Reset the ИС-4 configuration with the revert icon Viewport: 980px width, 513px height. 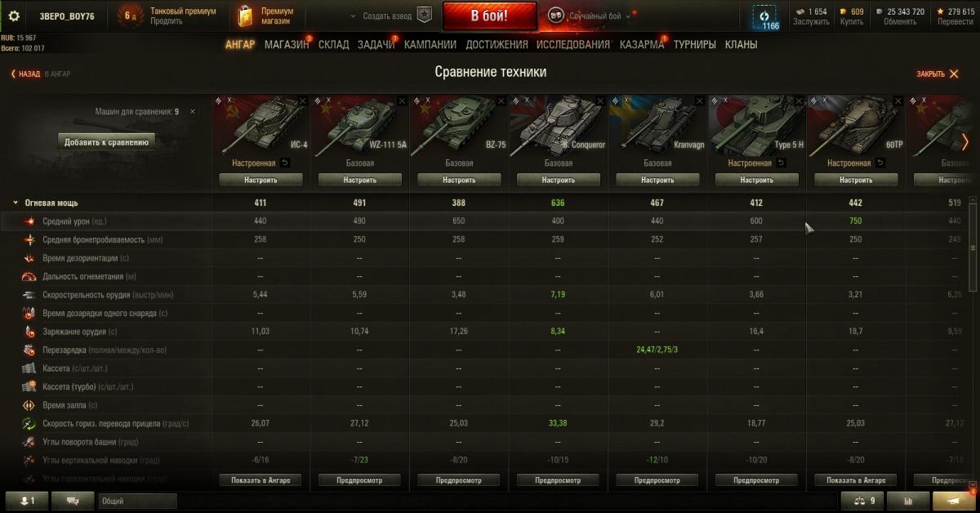(285, 163)
